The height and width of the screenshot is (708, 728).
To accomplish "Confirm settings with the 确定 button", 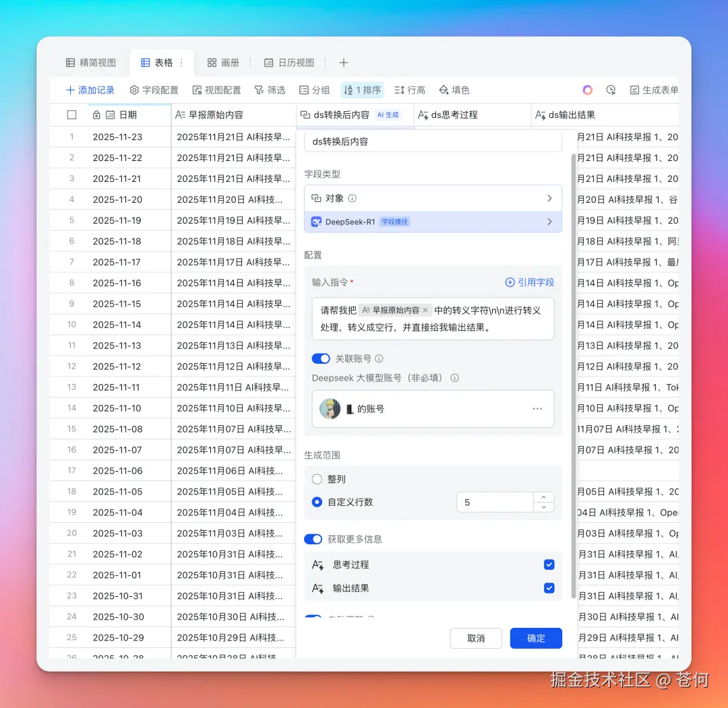I will pyautogui.click(x=535, y=638).
